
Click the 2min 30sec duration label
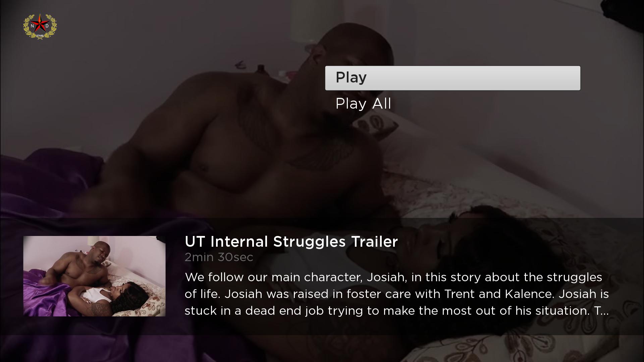219,257
